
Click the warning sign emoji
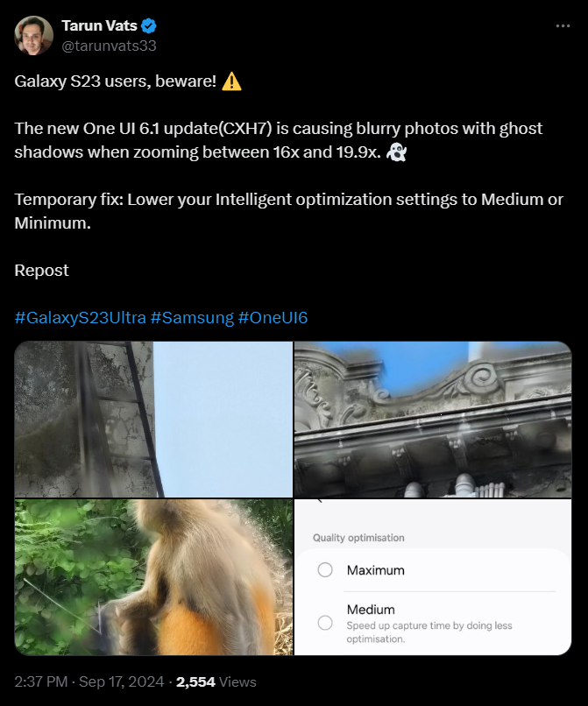tap(231, 81)
